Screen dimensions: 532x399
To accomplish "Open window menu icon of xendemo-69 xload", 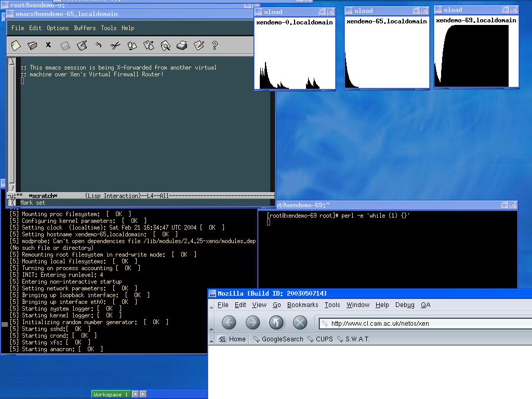I will coord(438,10).
